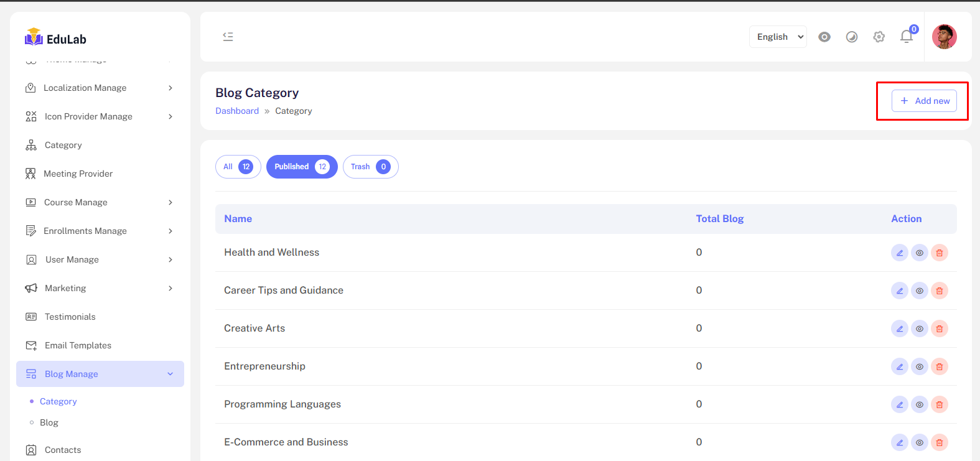Open the English language dropdown

778,37
